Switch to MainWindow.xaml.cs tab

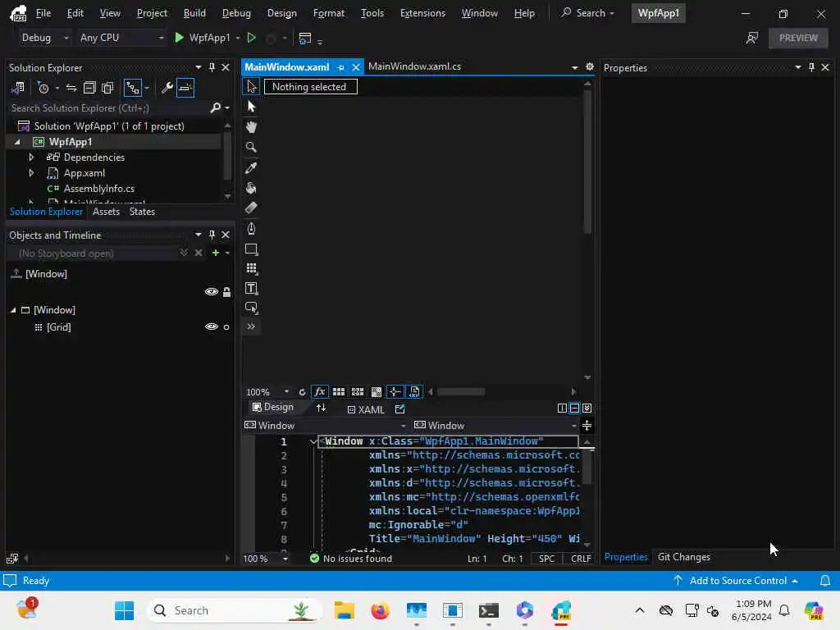414,66
